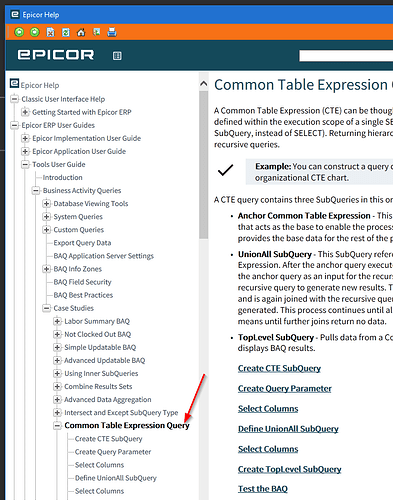Click the Refresh page icon
This screenshot has width=393, height=500.
tap(66, 32)
